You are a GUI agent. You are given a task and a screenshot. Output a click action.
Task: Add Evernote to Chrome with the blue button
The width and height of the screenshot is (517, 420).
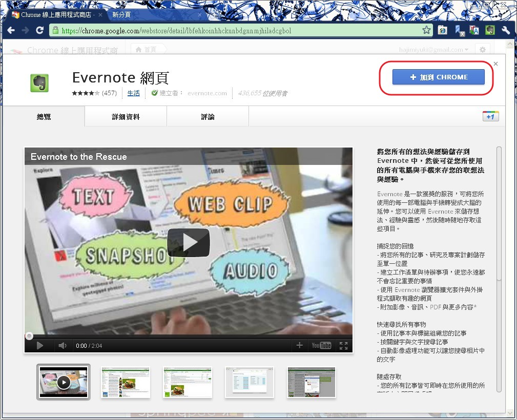point(438,77)
